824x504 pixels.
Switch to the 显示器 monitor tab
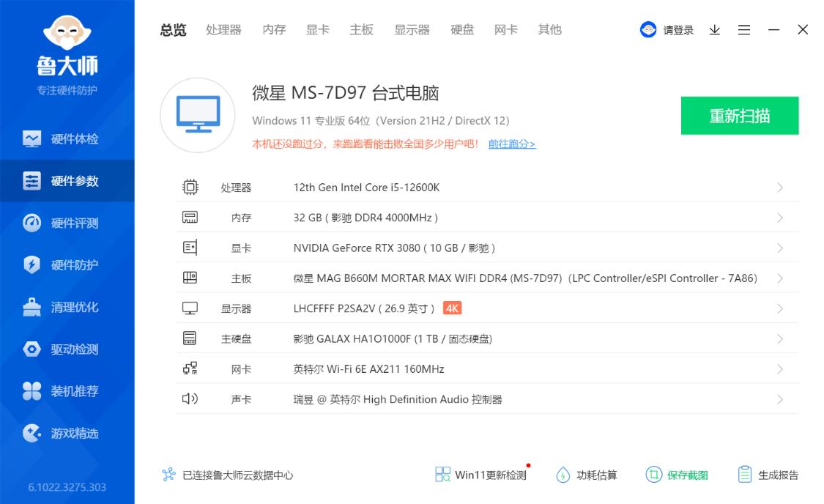pyautogui.click(x=412, y=29)
